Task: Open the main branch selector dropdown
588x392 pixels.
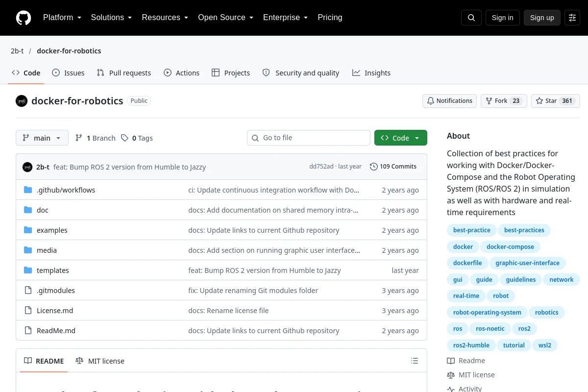Action: [x=42, y=138]
